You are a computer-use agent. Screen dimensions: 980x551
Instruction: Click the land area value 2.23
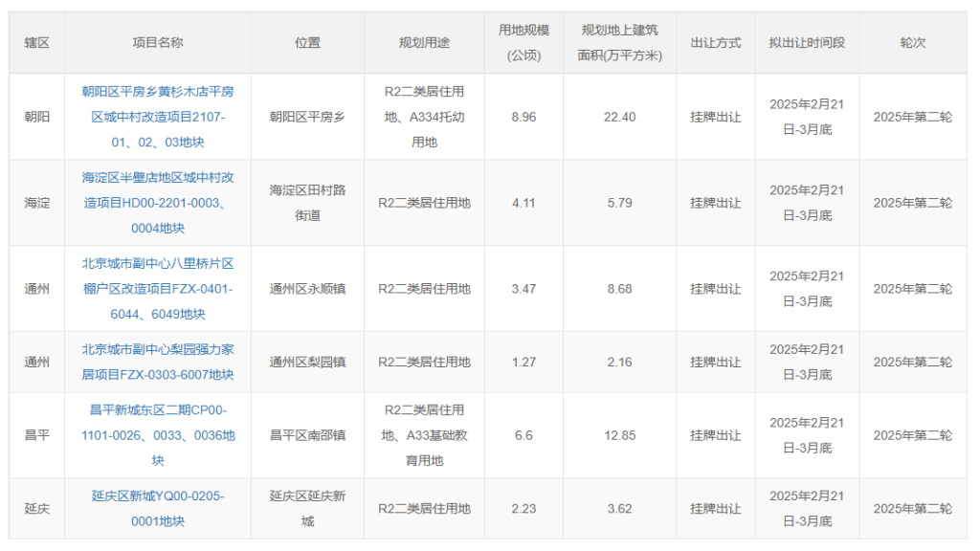[x=523, y=509]
